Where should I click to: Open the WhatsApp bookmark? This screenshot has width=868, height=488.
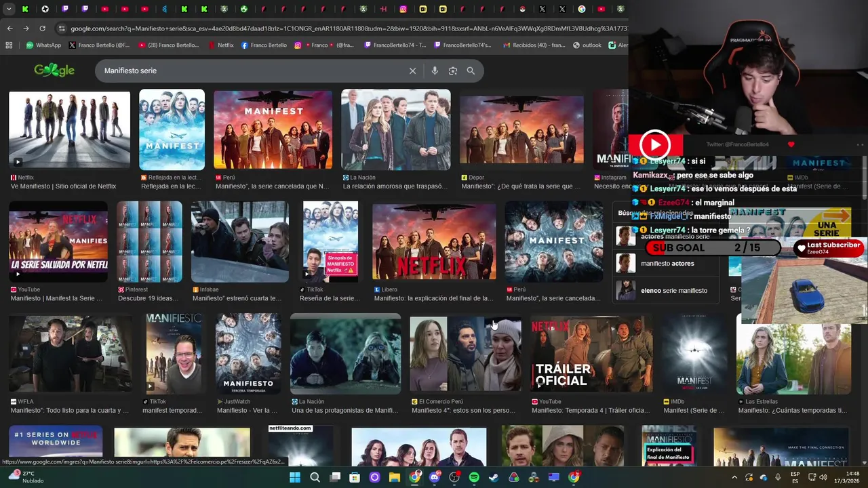point(43,45)
